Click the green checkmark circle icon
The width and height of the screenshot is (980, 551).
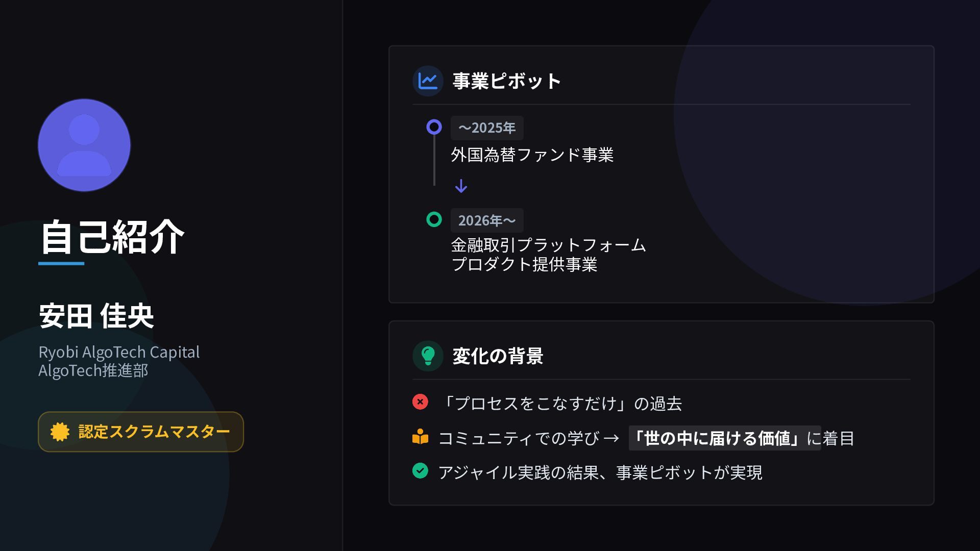(420, 471)
